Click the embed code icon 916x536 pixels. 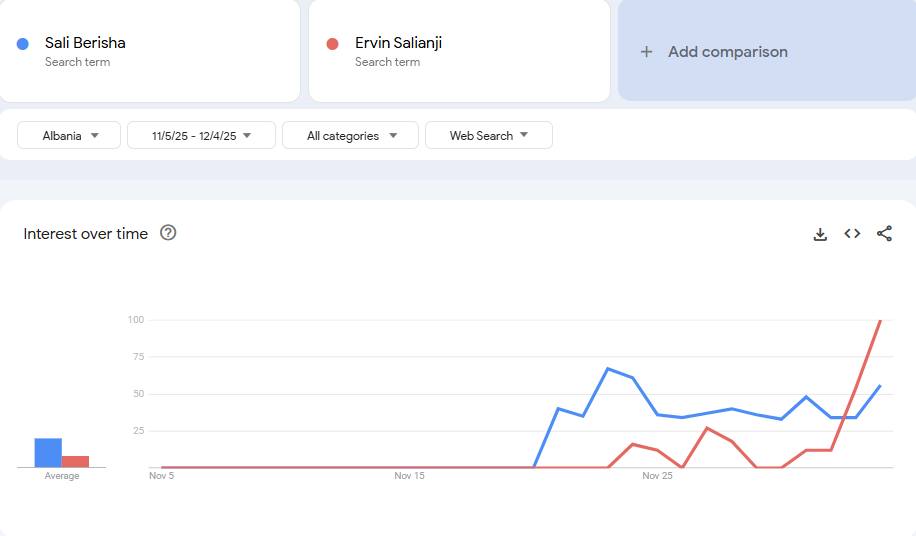pos(852,234)
